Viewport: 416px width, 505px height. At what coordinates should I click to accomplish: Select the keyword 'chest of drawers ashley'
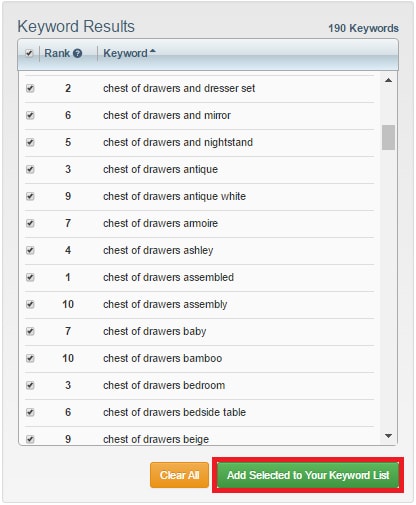[x=158, y=250]
